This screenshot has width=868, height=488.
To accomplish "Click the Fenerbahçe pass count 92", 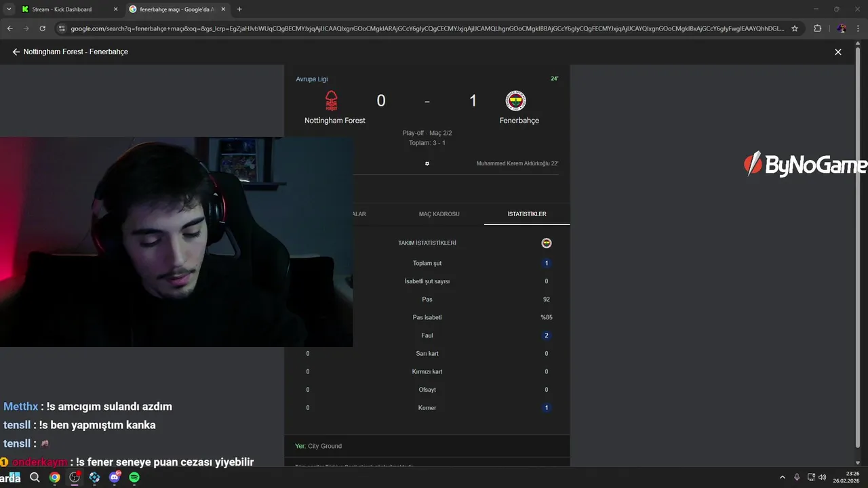I will (x=547, y=300).
